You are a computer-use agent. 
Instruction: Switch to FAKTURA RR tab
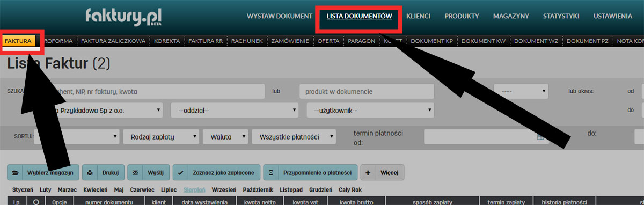click(x=206, y=41)
